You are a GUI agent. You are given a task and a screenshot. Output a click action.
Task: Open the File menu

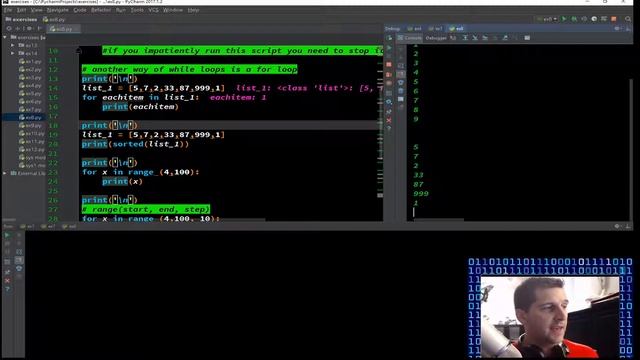tap(8, 10)
